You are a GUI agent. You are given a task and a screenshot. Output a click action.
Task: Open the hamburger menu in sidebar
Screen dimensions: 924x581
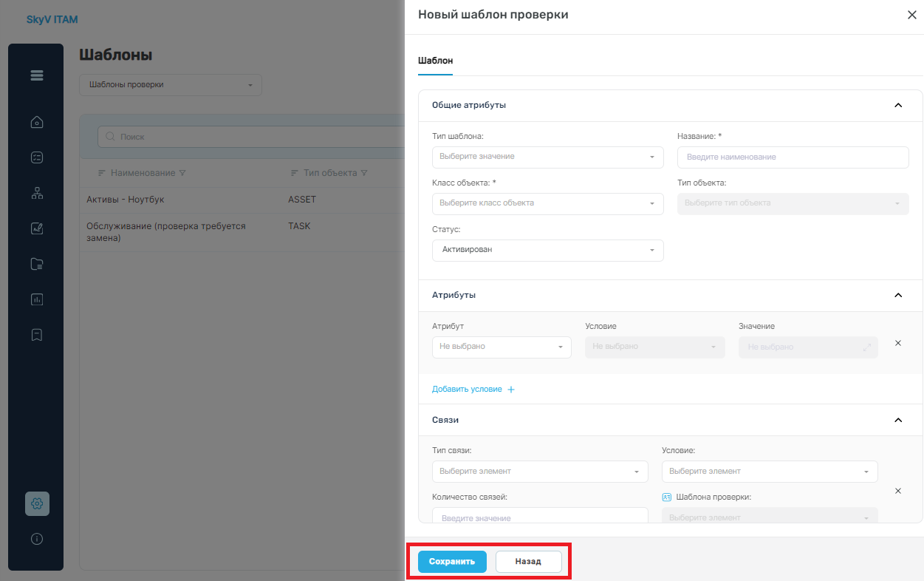click(37, 75)
